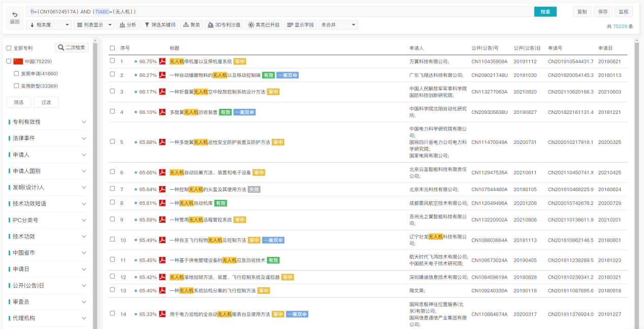This screenshot has height=329, width=644.
Task: Expand the 审查员 filter section
Action: click(47, 302)
